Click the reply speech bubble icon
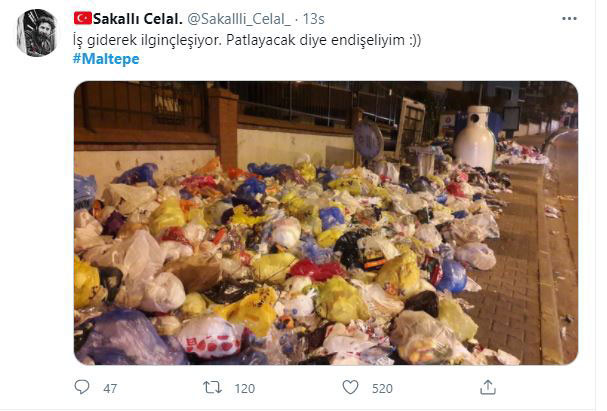The image size is (607, 411). point(82,387)
